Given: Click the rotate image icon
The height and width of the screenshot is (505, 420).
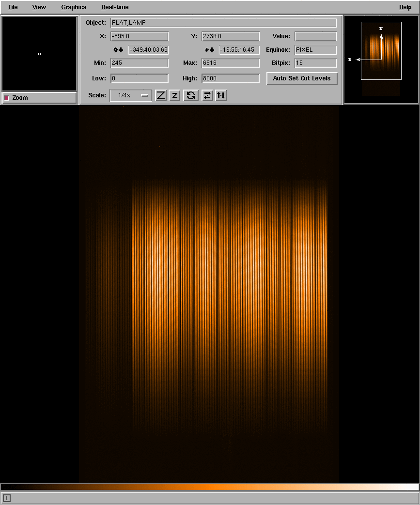Looking at the screenshot, I should pos(191,95).
